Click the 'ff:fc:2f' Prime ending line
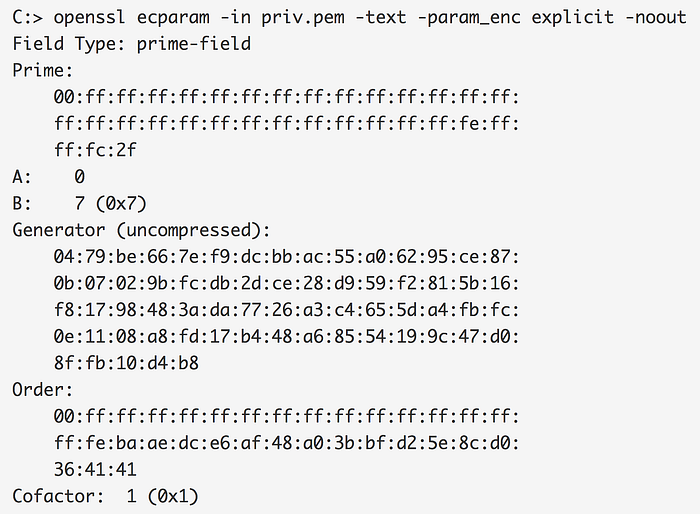700x514 pixels. point(95,150)
